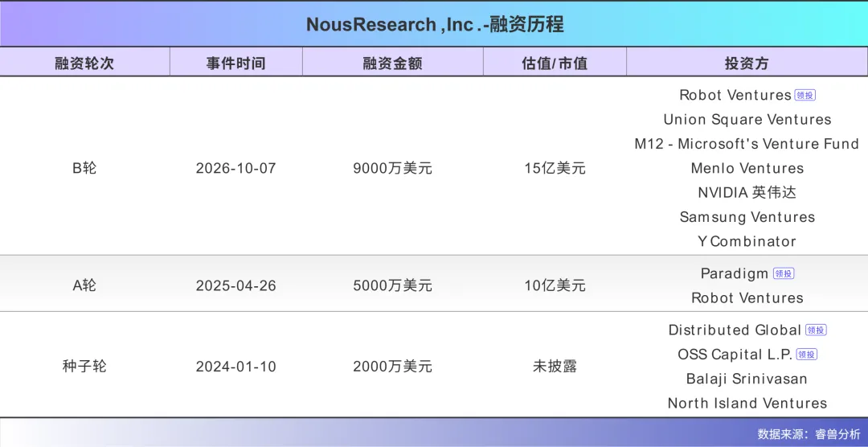Image resolution: width=868 pixels, height=447 pixels.
Task: Click the 估值/市值 column header
Action: [x=555, y=62]
